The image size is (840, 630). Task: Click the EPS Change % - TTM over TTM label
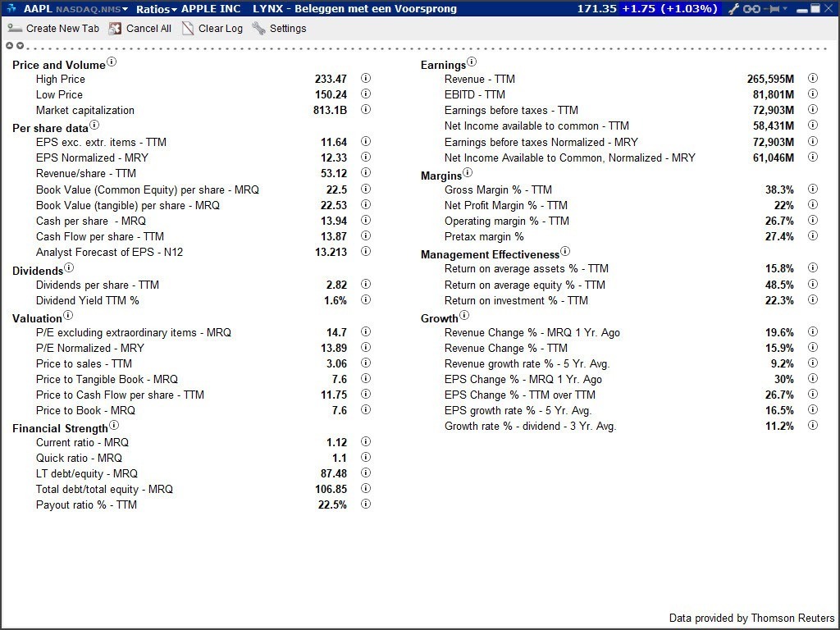[519, 395]
